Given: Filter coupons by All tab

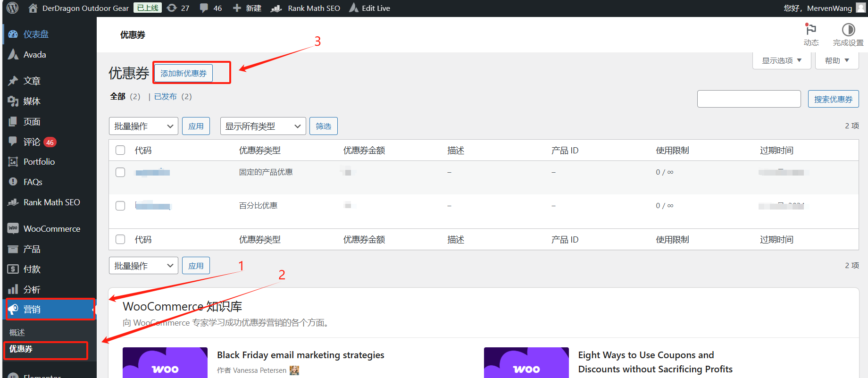Looking at the screenshot, I should point(117,96).
